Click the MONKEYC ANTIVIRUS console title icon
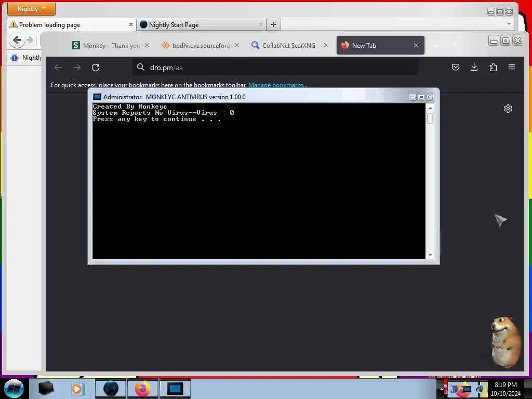 (97, 97)
